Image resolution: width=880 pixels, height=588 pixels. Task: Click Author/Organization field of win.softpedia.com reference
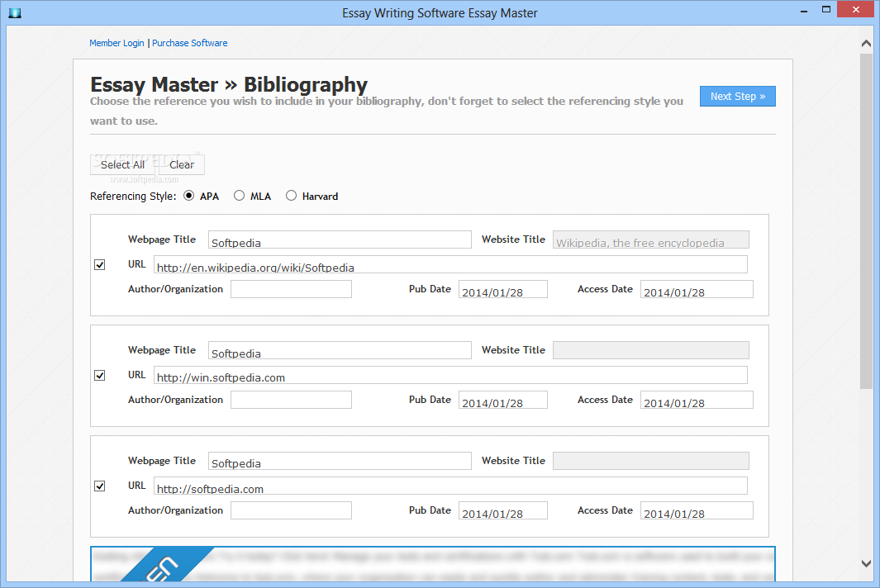point(292,400)
